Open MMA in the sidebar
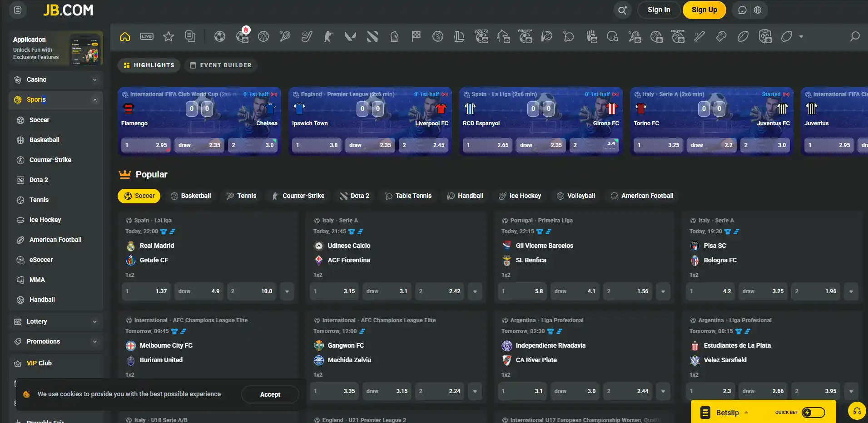Screen dimensions: 868x423 pyautogui.click(x=56, y=280)
